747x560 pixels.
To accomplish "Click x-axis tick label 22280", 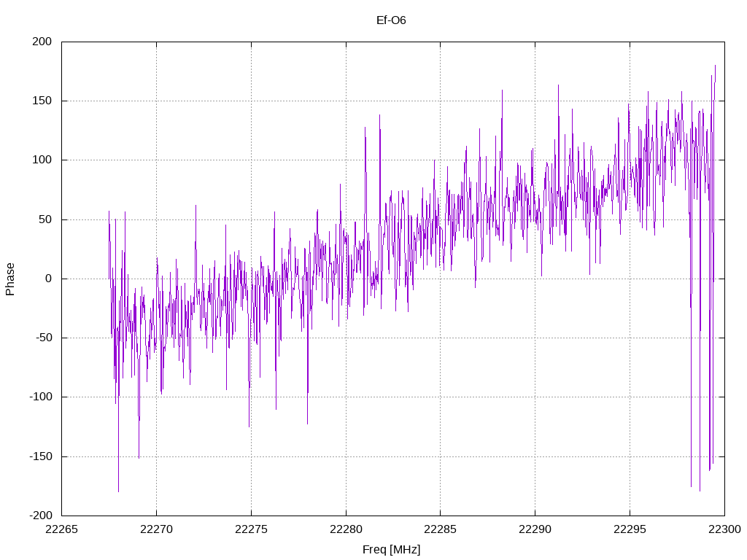I will tap(346, 529).
